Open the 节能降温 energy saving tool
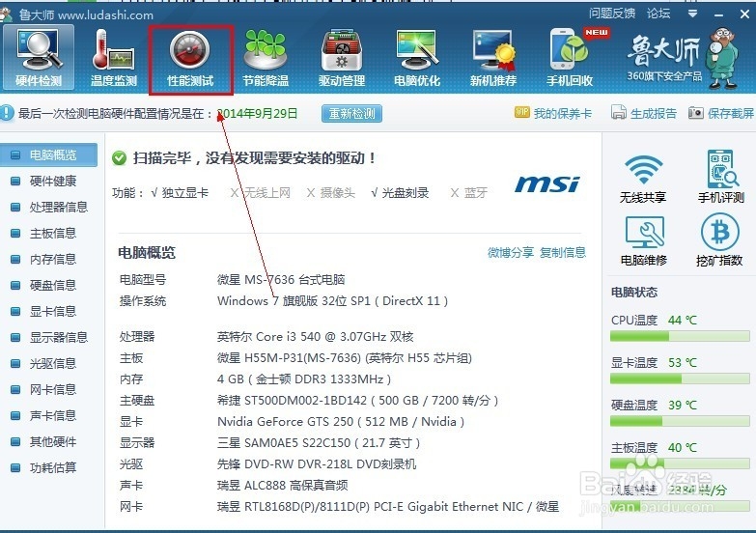This screenshot has width=756, height=533. (266, 57)
